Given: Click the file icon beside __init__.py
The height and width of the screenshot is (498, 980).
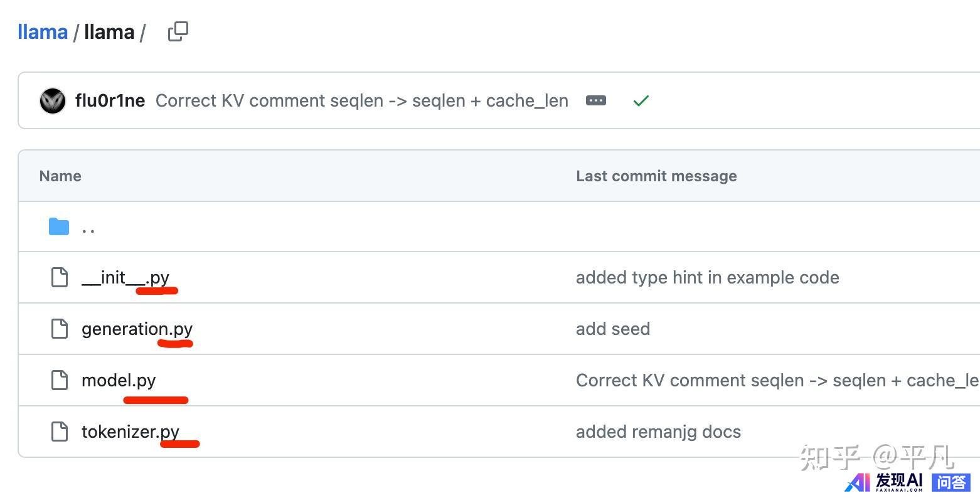Looking at the screenshot, I should point(60,277).
